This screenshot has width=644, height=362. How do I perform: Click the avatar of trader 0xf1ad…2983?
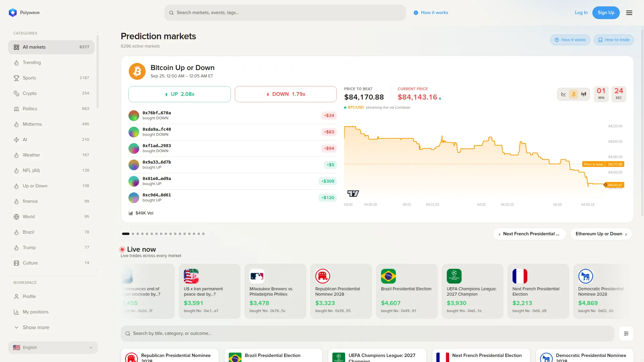point(134,148)
